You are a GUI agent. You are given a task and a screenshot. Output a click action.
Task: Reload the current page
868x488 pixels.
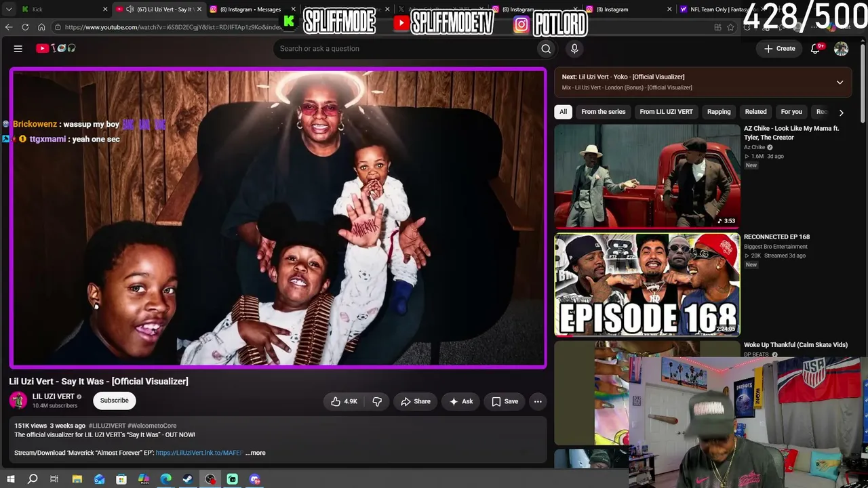25,27
